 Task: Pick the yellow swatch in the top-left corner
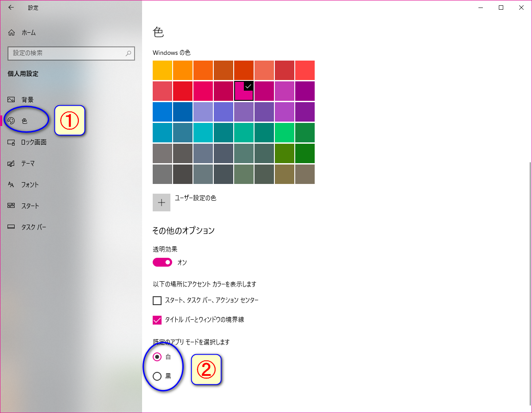[162, 70]
